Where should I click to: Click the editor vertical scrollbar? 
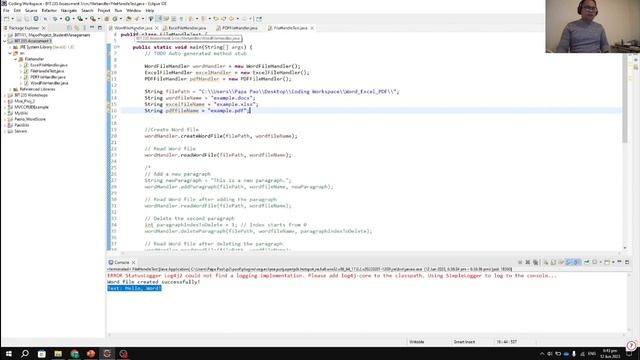click(625, 98)
